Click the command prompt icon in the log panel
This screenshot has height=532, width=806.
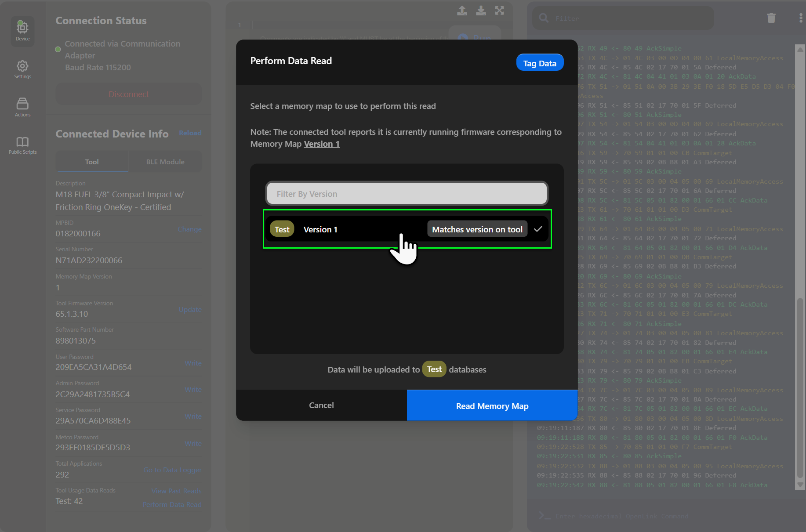pyautogui.click(x=545, y=516)
